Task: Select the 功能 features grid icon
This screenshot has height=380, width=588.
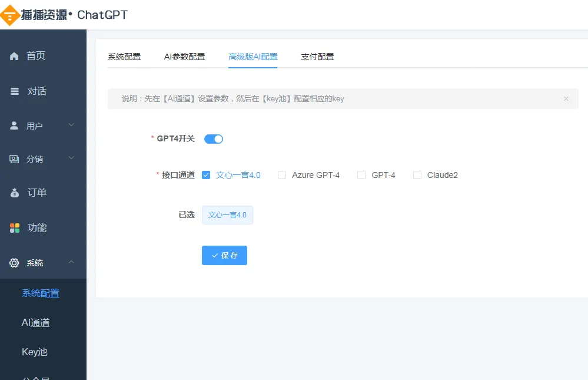Action: pyautogui.click(x=14, y=227)
